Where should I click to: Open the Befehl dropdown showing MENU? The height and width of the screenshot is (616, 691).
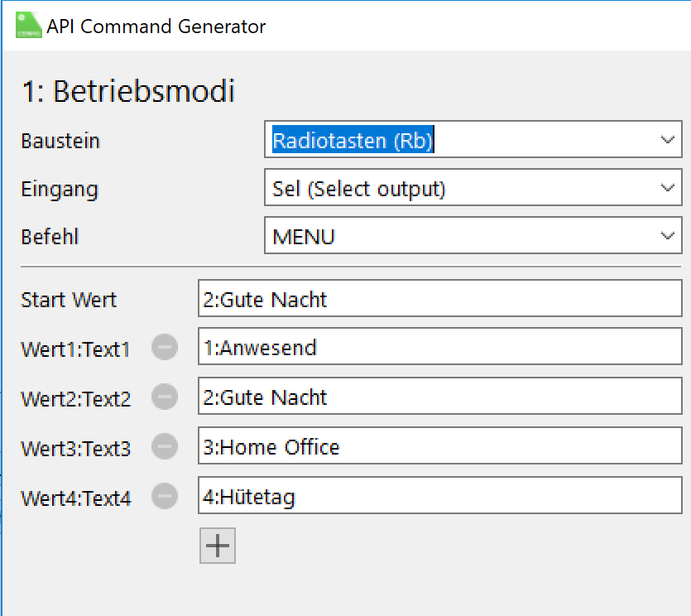point(473,237)
